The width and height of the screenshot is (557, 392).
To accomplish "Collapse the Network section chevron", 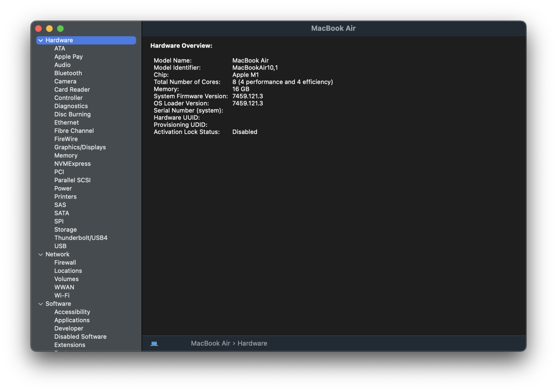I will (41, 254).
